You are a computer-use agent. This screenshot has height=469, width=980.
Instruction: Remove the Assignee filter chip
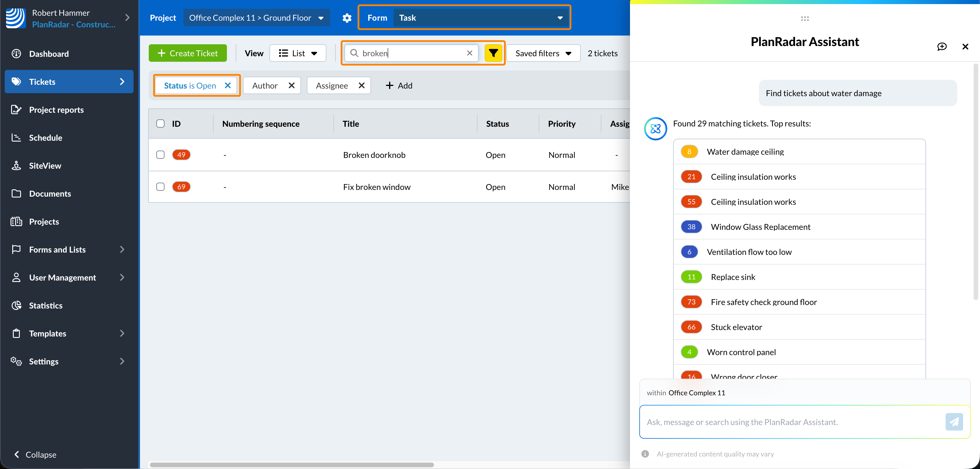tap(361, 86)
